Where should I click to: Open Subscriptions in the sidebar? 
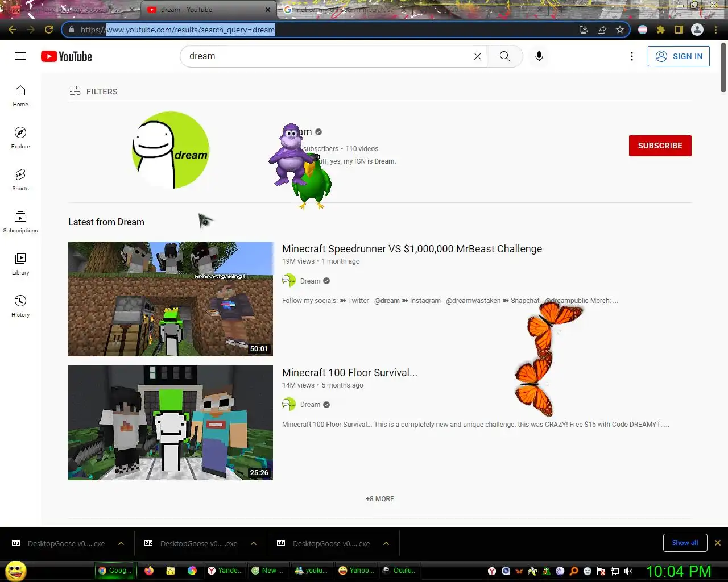tap(20, 222)
